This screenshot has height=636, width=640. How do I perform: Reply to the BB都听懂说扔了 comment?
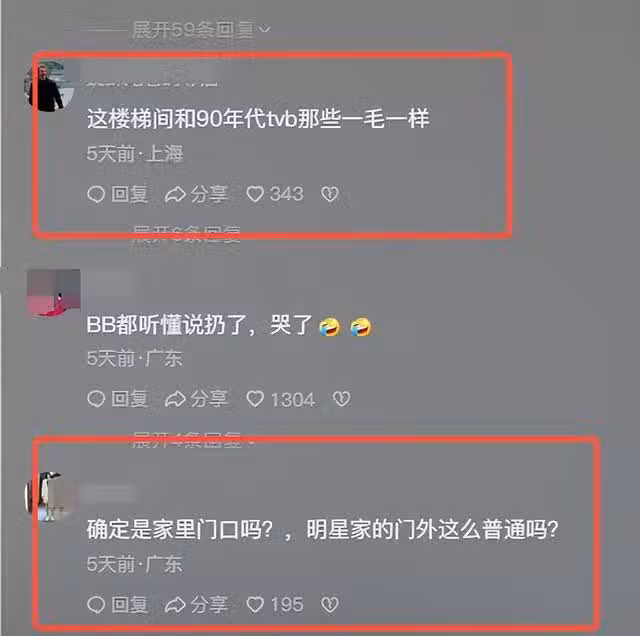coord(117,399)
